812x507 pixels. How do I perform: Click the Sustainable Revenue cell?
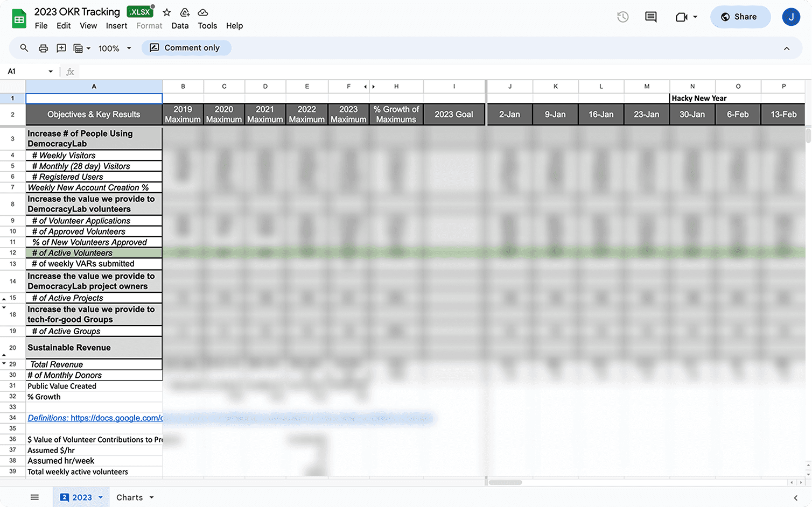click(x=94, y=348)
